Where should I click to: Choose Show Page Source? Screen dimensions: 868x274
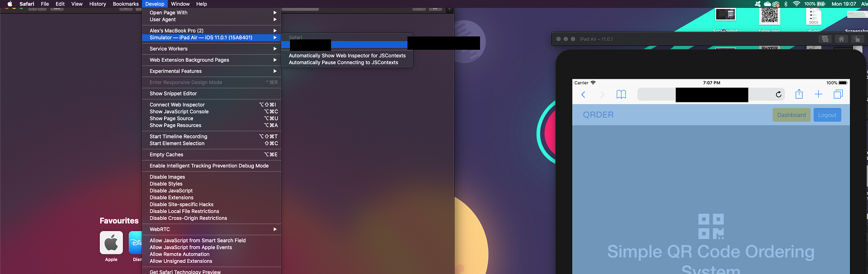coord(211,119)
